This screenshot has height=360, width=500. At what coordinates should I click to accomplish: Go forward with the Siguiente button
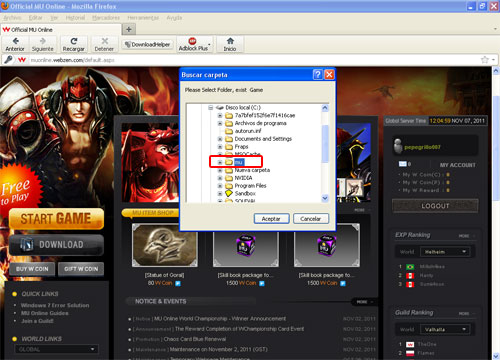42,44
